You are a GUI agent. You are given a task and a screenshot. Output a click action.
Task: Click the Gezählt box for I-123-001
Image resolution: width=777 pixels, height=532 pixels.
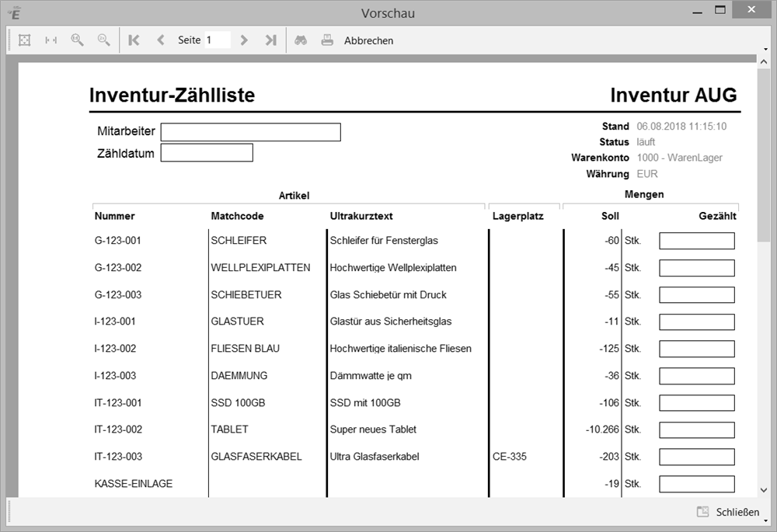697,322
